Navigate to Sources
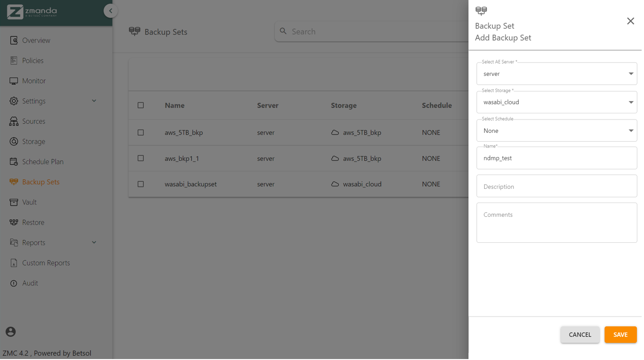The width and height of the screenshot is (644, 360). [x=34, y=121]
